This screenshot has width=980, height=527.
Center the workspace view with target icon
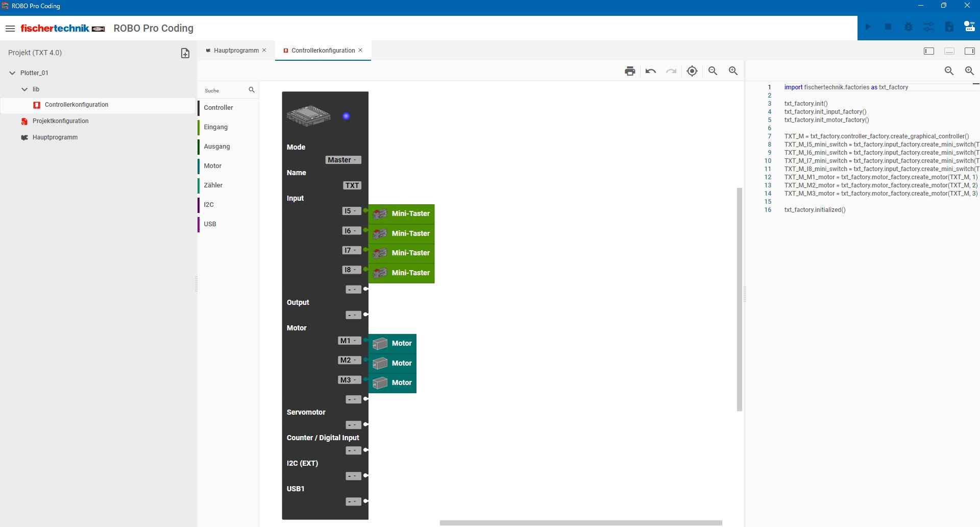(692, 71)
